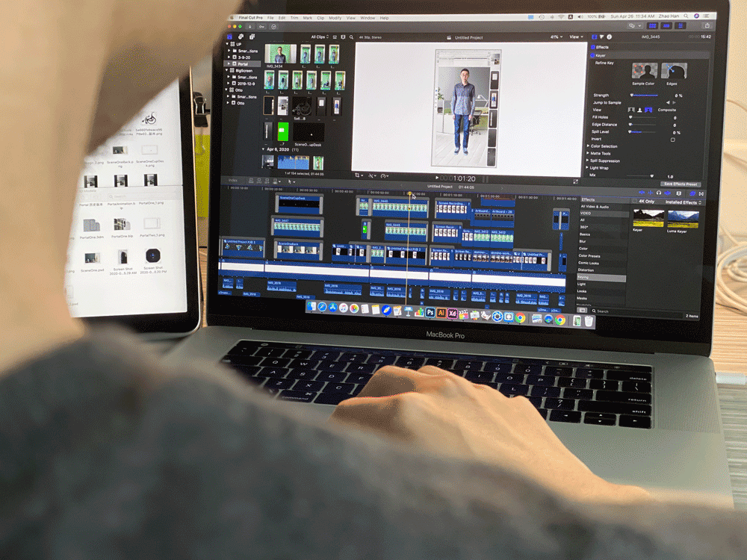Screen dimensions: 747x560
Task: Enable the 4K Only checkbox
Action: click(634, 201)
